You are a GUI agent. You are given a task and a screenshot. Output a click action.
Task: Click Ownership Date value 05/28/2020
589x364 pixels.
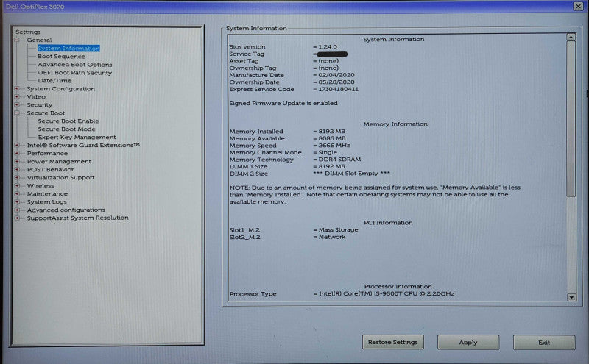(336, 82)
